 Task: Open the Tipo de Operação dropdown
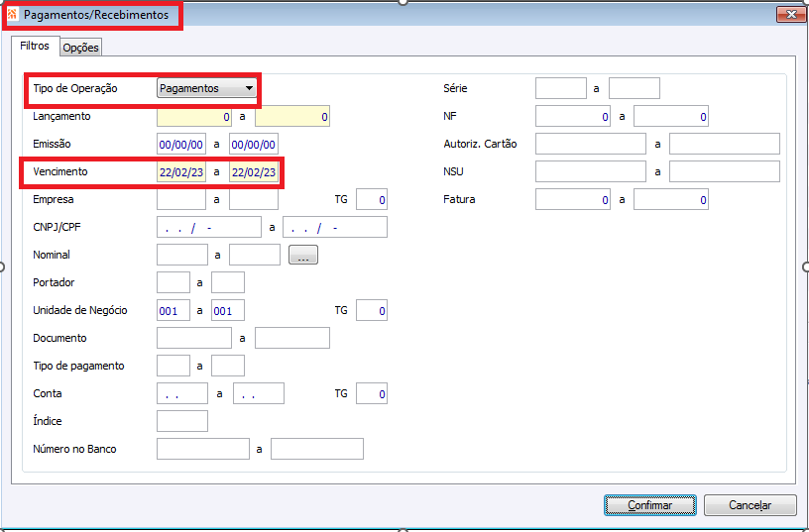[x=206, y=89]
